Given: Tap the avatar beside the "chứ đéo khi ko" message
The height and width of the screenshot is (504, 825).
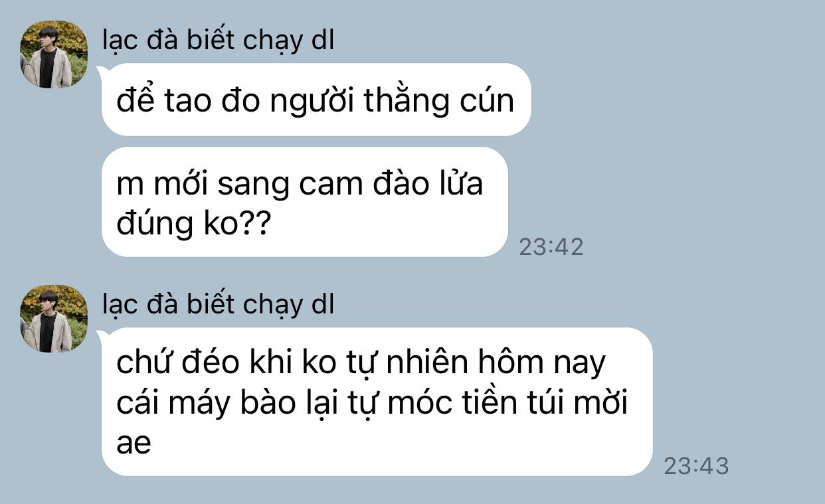Looking at the screenshot, I should point(54,319).
